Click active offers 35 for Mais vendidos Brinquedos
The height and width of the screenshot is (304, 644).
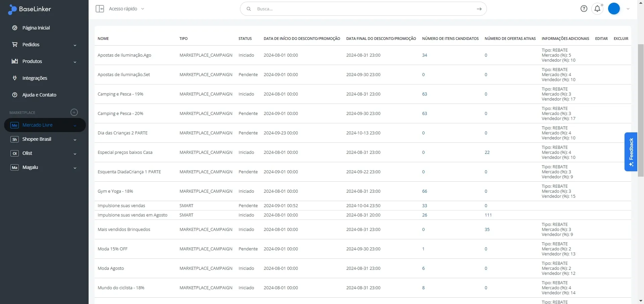[487, 230]
